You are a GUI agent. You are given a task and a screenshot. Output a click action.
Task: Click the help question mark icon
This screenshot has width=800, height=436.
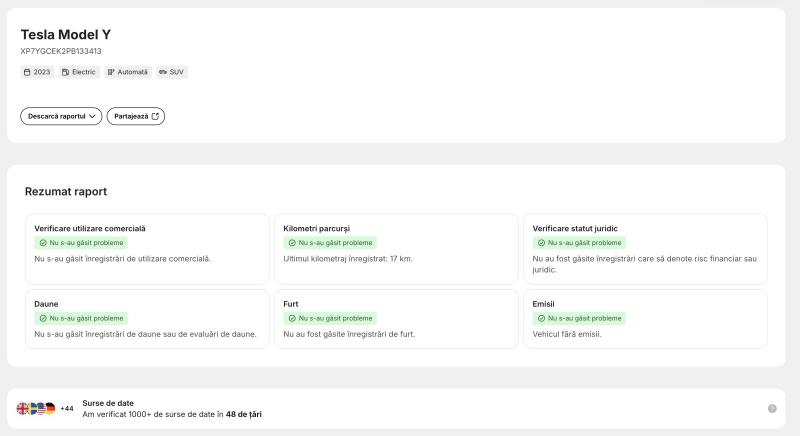[772, 408]
